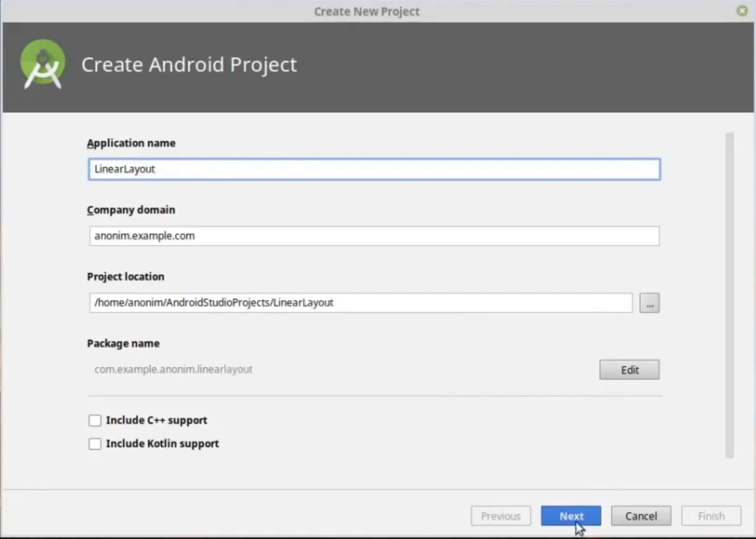756x539 pixels.
Task: Select the LinearLayout application name text
Action: [125, 169]
